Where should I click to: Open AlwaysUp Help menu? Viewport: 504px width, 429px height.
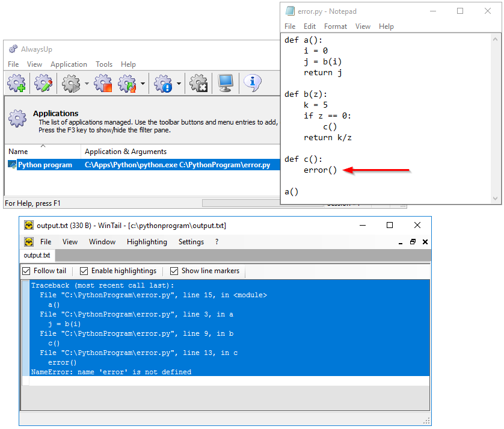pos(128,64)
